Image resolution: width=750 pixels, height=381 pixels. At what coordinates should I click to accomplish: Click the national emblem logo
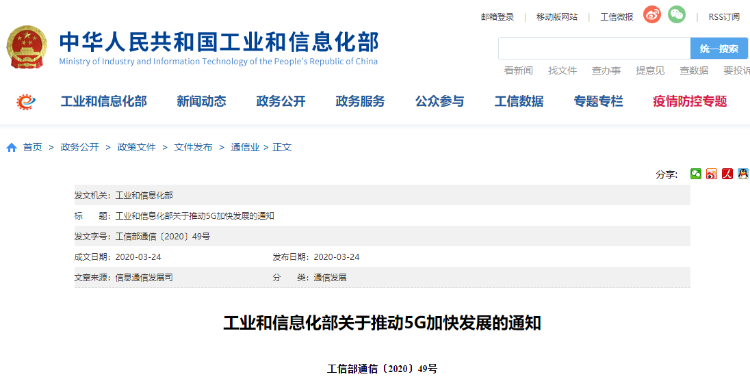click(27, 47)
